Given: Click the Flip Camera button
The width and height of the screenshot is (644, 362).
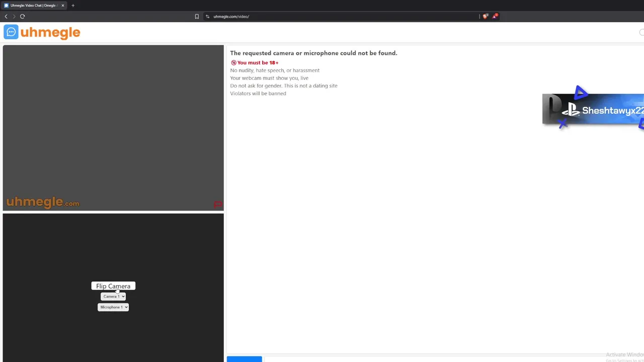Looking at the screenshot, I should pyautogui.click(x=113, y=286).
